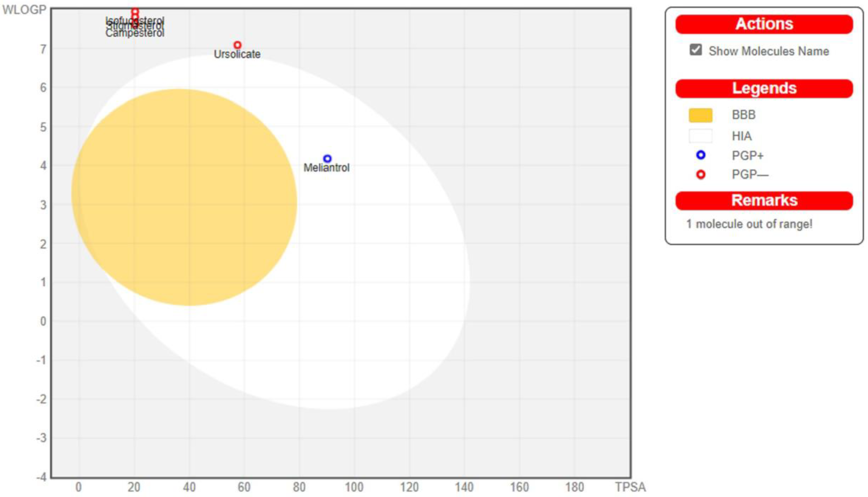The width and height of the screenshot is (868, 497).
Task: Click the blue Meliantrol data point
Action: tap(327, 159)
